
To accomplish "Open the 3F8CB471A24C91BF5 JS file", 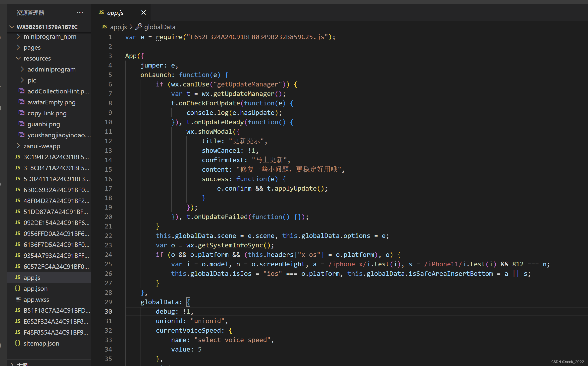I will pos(49,168).
